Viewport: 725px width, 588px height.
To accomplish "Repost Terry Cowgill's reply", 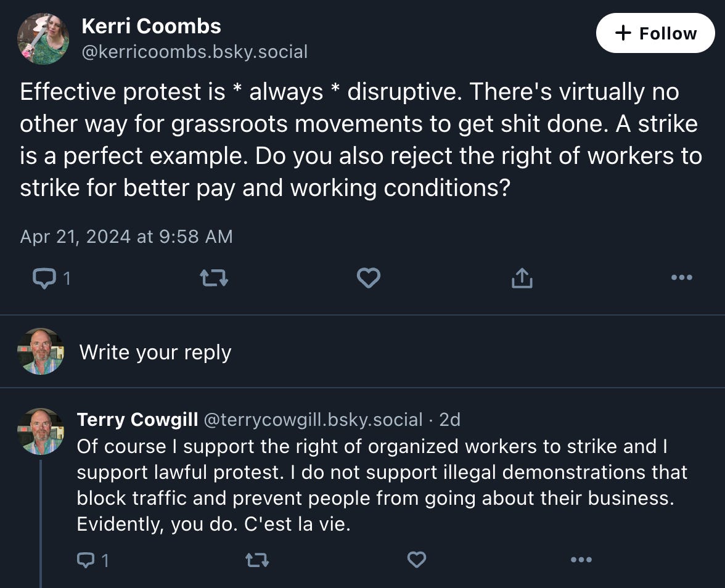I will coord(257,560).
